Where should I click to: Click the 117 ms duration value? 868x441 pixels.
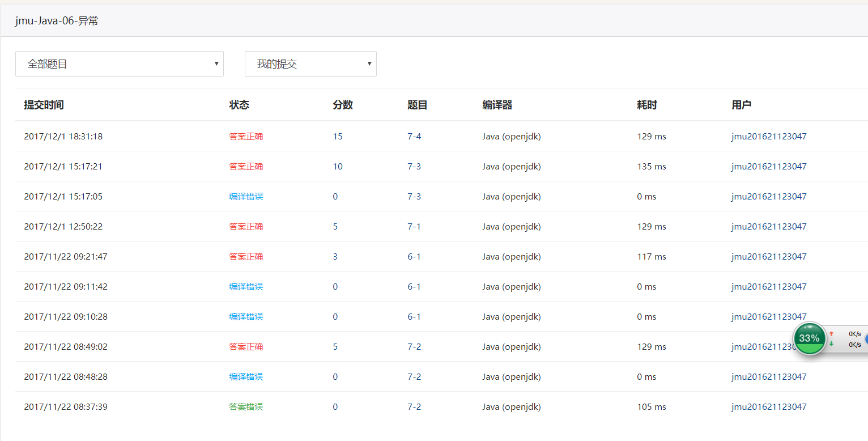652,257
